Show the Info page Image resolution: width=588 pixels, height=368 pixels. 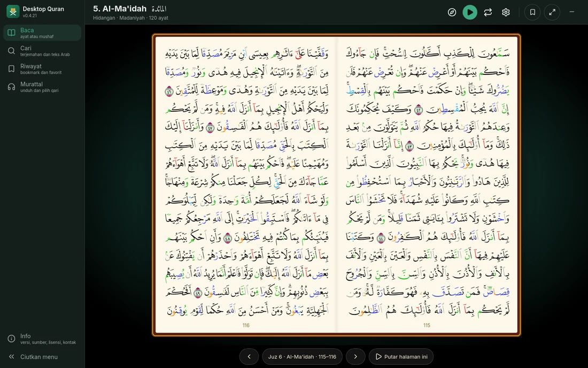coord(42,339)
